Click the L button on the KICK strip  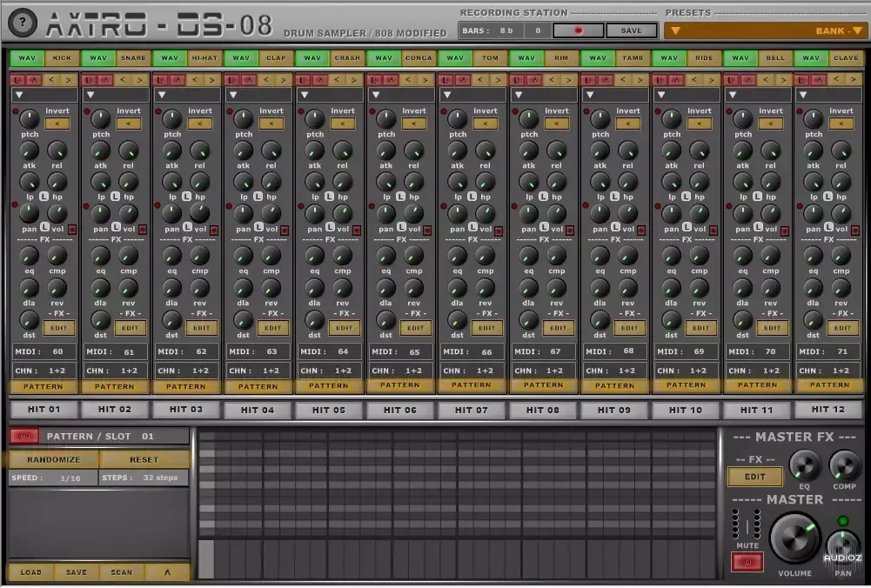coord(17,81)
